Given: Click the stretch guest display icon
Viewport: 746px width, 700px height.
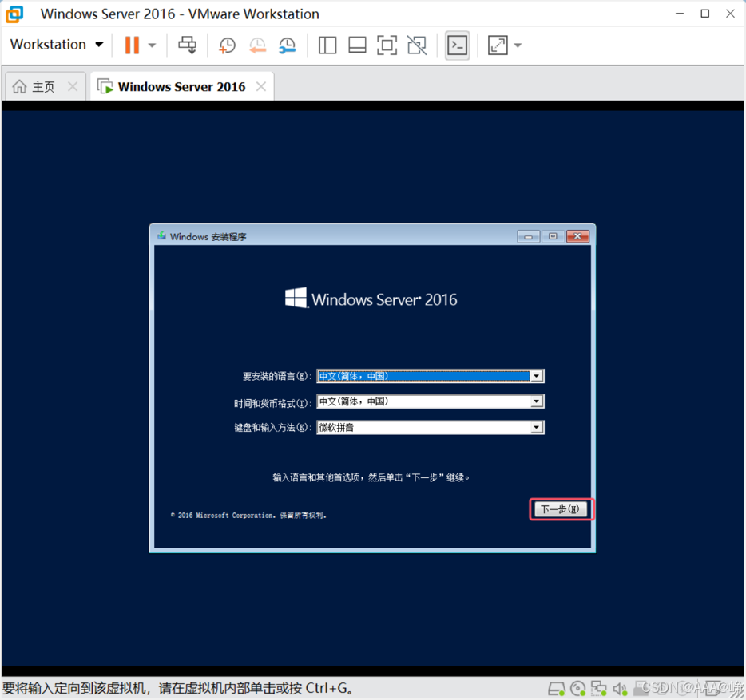Looking at the screenshot, I should point(498,45).
